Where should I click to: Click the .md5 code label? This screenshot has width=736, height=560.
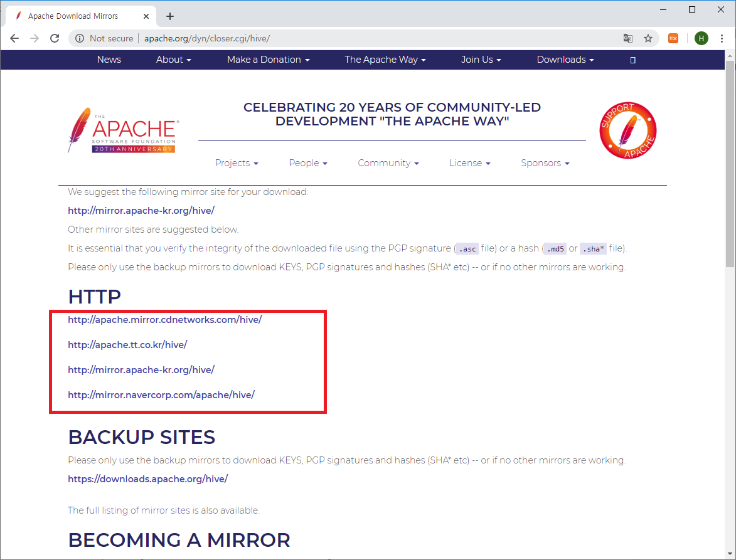click(555, 249)
